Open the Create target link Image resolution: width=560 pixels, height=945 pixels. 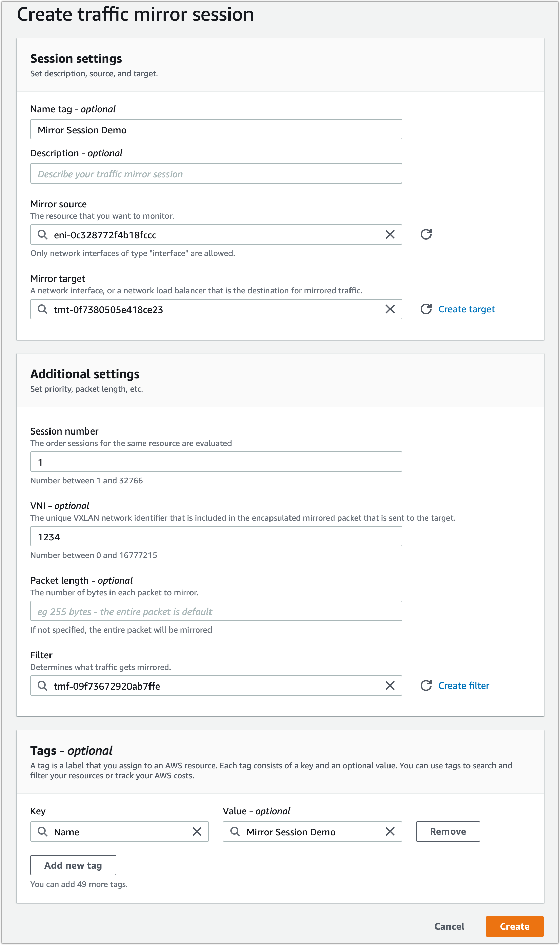[x=466, y=309]
